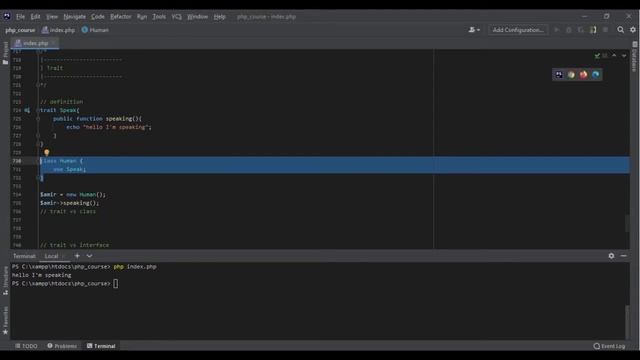The image size is (640, 360).
Task: Click the Listen for PHP Debug Connections icon
Action: coord(593,30)
